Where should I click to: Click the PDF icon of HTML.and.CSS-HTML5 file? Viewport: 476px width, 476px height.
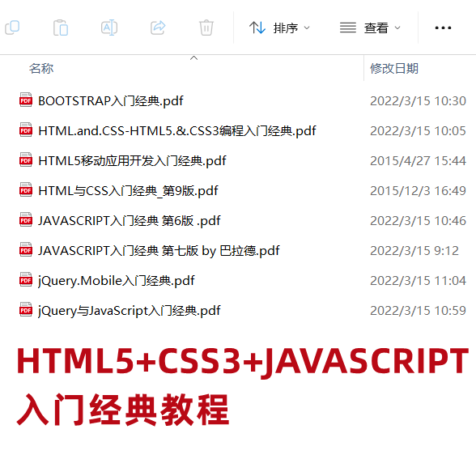(26, 130)
